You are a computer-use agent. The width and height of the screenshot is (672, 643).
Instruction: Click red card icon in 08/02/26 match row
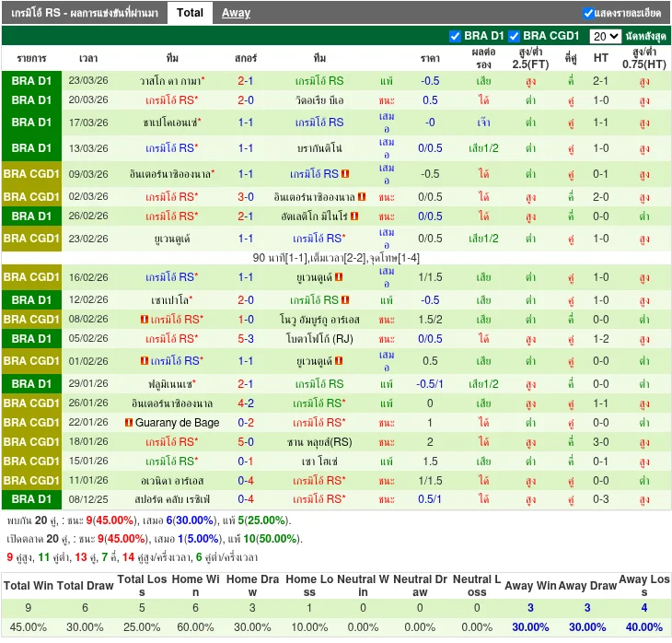pyautogui.click(x=145, y=320)
